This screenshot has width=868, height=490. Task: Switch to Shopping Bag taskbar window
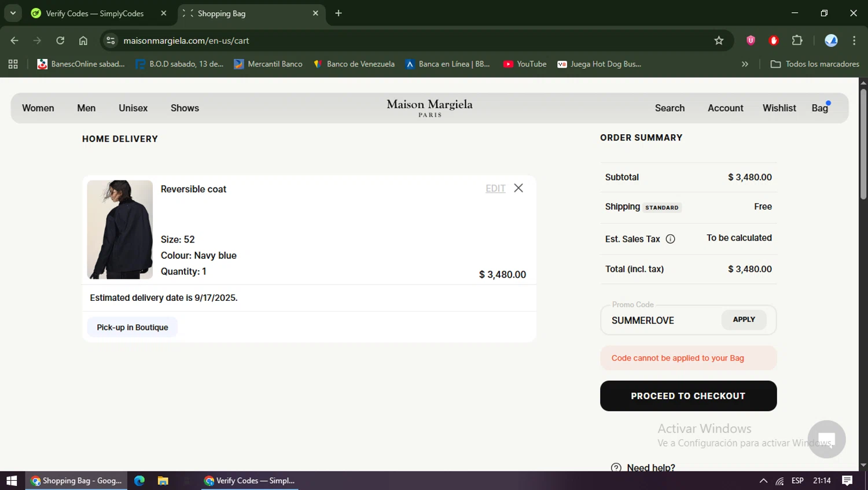[76, 481]
